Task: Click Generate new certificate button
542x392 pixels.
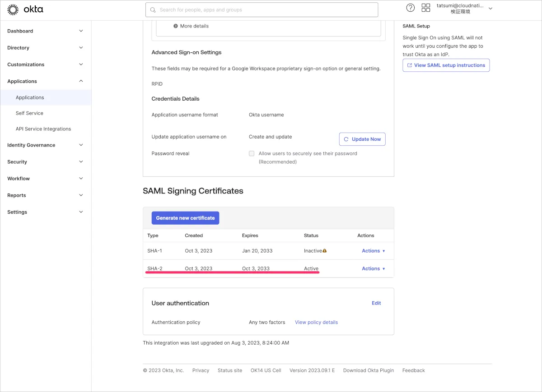Action: (x=185, y=218)
